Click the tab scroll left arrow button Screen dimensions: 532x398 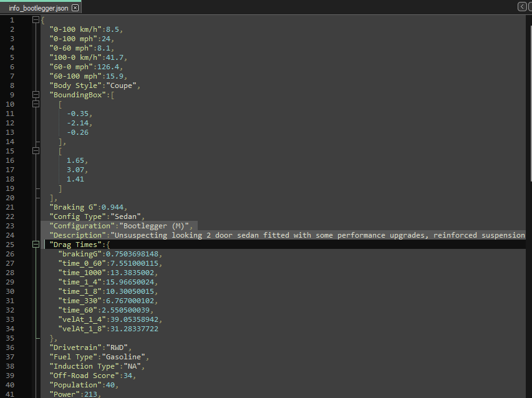[x=522, y=6]
